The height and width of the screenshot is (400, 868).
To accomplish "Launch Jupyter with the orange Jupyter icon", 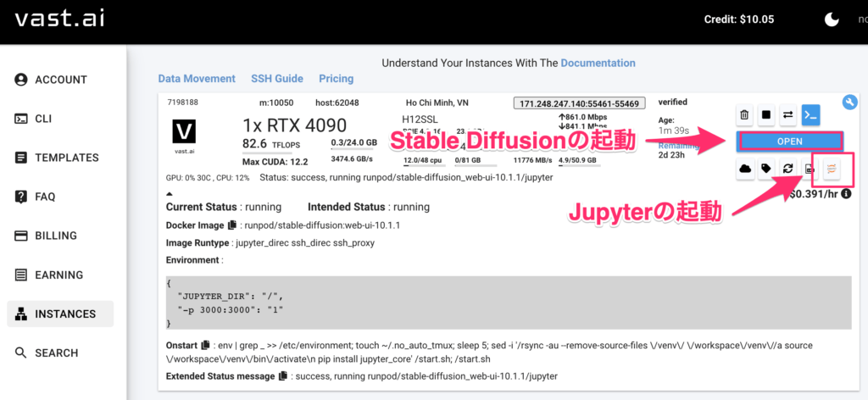I will (x=832, y=169).
